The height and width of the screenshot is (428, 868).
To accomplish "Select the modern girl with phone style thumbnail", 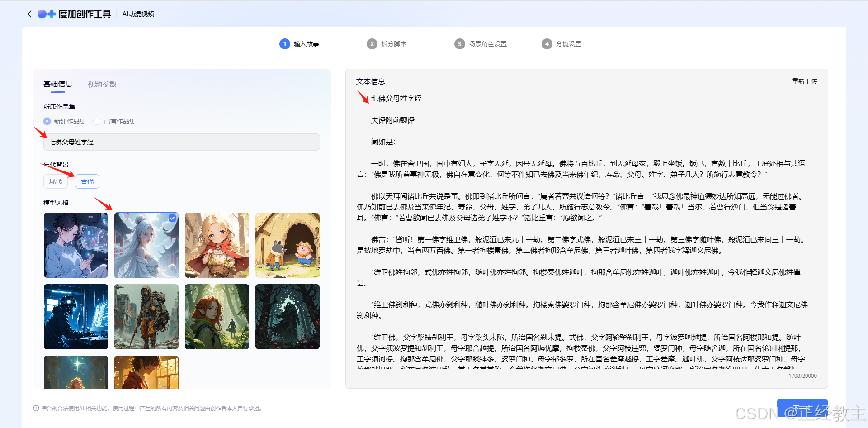I will (76, 245).
